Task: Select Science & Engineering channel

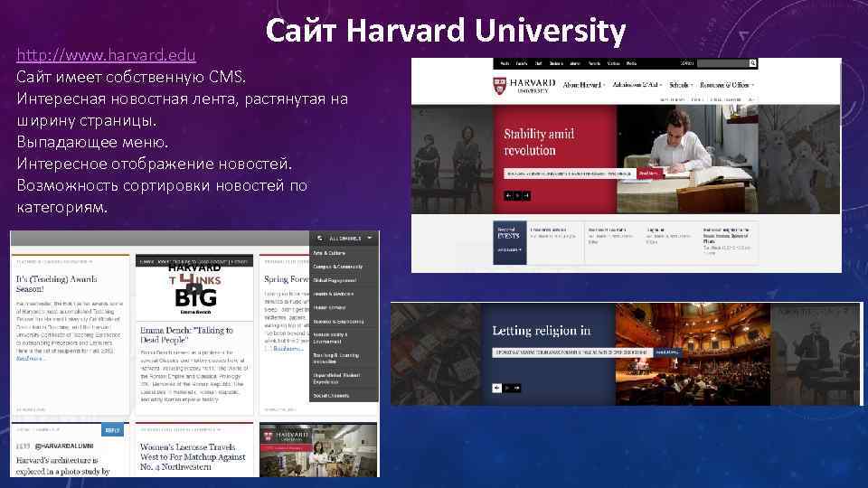Action: (339, 322)
